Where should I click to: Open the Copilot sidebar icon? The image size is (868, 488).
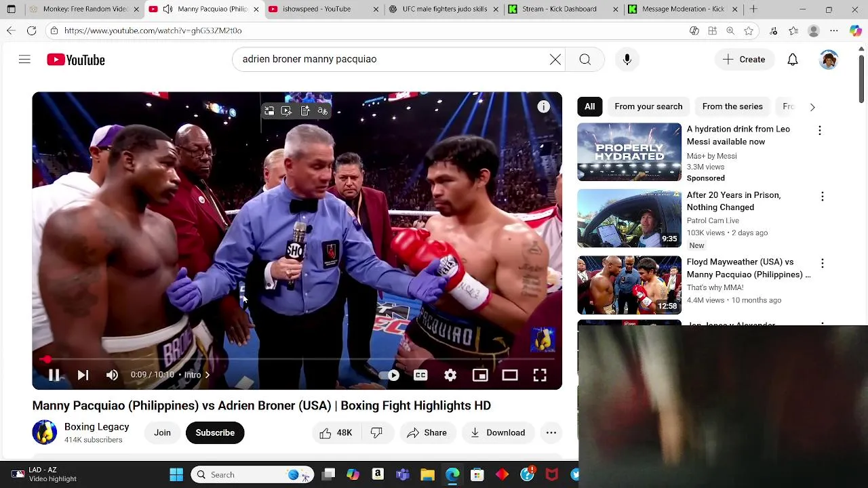click(855, 30)
